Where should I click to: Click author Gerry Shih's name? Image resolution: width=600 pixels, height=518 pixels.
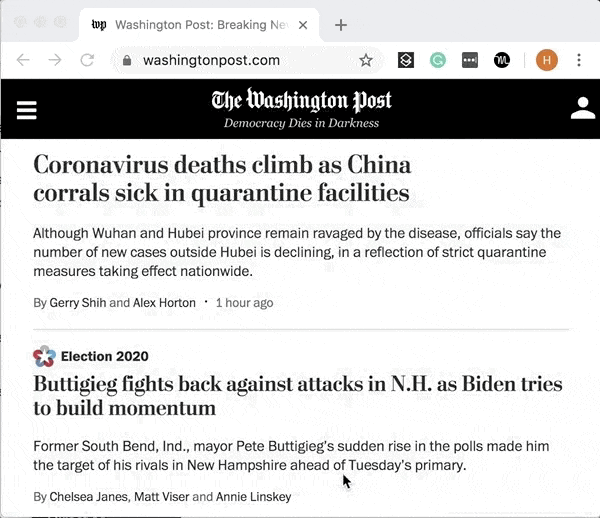(x=77, y=302)
